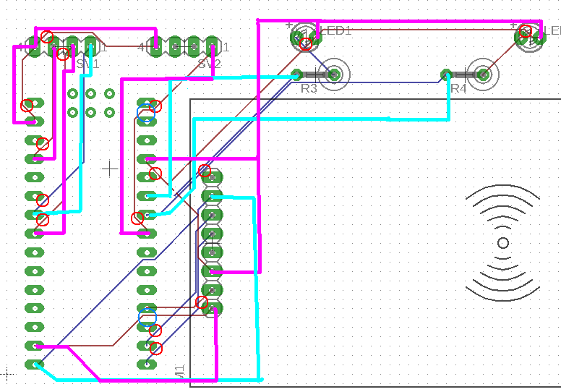The image size is (561, 392).
Task: Select the LED1 component label
Action: [x=338, y=30]
